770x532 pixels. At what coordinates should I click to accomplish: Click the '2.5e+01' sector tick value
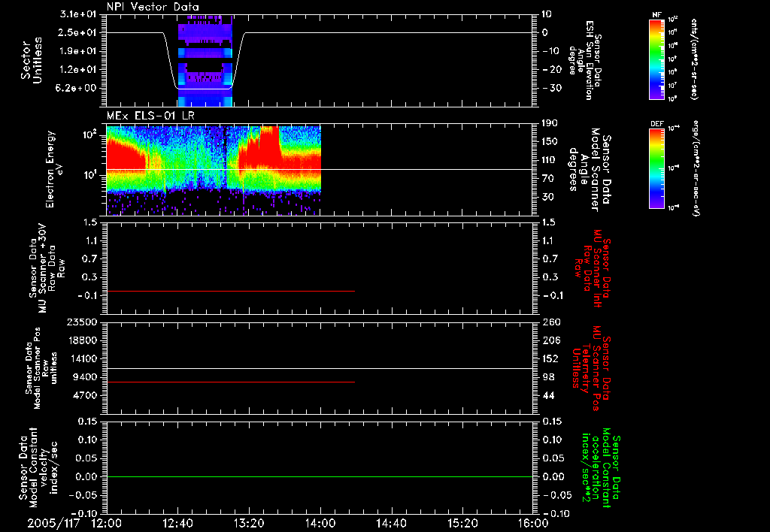(x=78, y=32)
